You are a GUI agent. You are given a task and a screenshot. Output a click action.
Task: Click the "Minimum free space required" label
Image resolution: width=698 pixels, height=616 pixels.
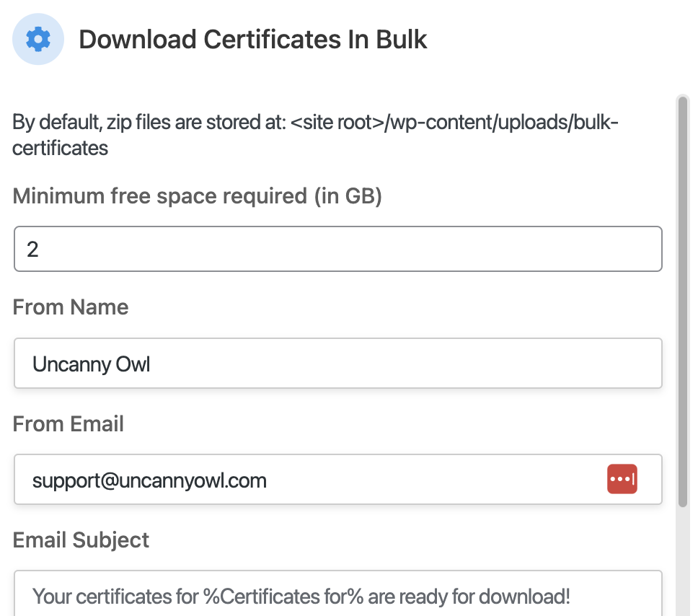pyautogui.click(x=197, y=195)
